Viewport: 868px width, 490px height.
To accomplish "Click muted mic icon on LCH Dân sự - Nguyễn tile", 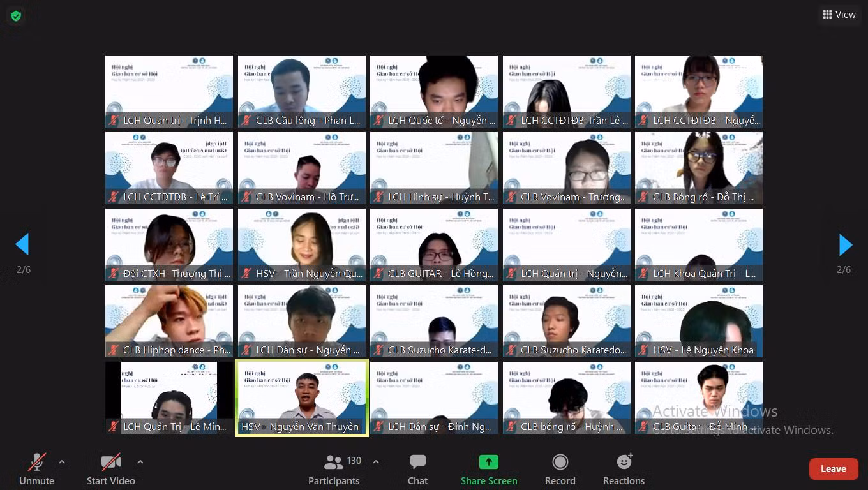I will pos(247,350).
